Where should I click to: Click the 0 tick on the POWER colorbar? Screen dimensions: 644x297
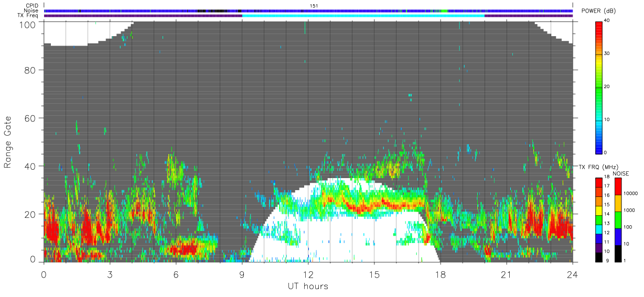coord(605,152)
